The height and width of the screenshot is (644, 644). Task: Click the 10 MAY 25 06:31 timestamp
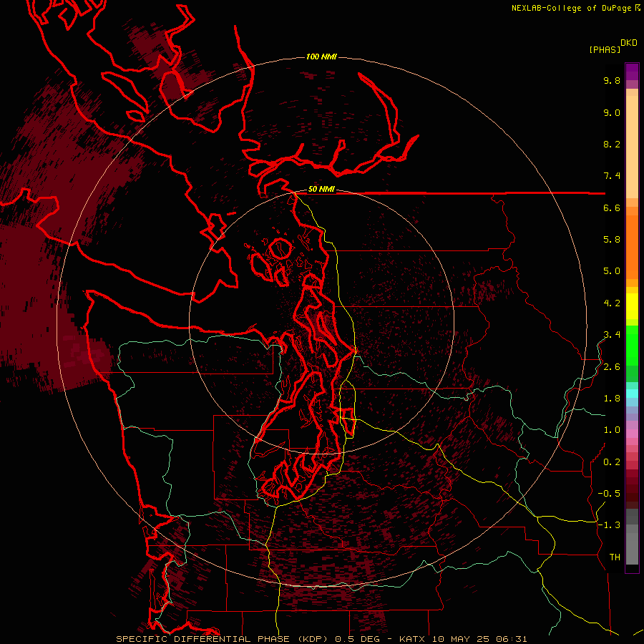point(479,639)
